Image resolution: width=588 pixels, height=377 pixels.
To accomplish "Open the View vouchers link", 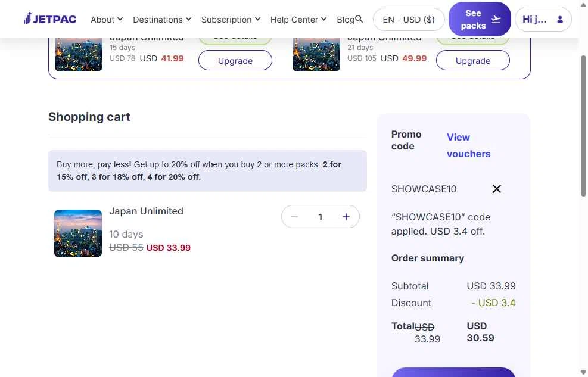I will click(468, 145).
